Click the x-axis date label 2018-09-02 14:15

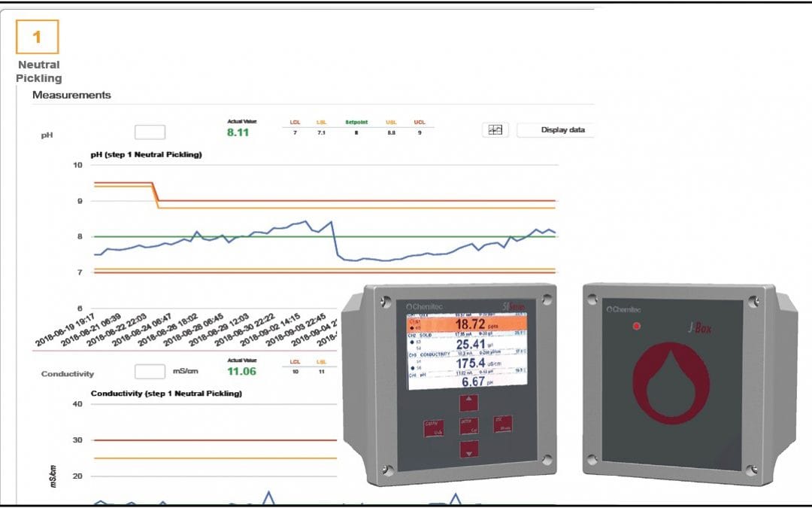pyautogui.click(x=270, y=330)
